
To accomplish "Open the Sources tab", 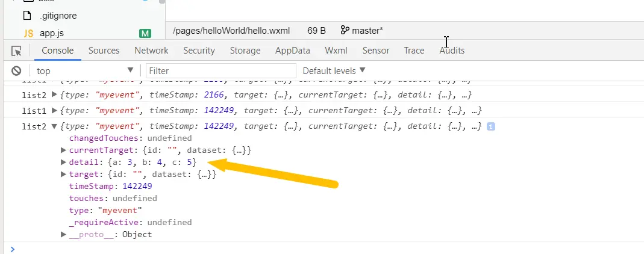I will click(x=104, y=51).
